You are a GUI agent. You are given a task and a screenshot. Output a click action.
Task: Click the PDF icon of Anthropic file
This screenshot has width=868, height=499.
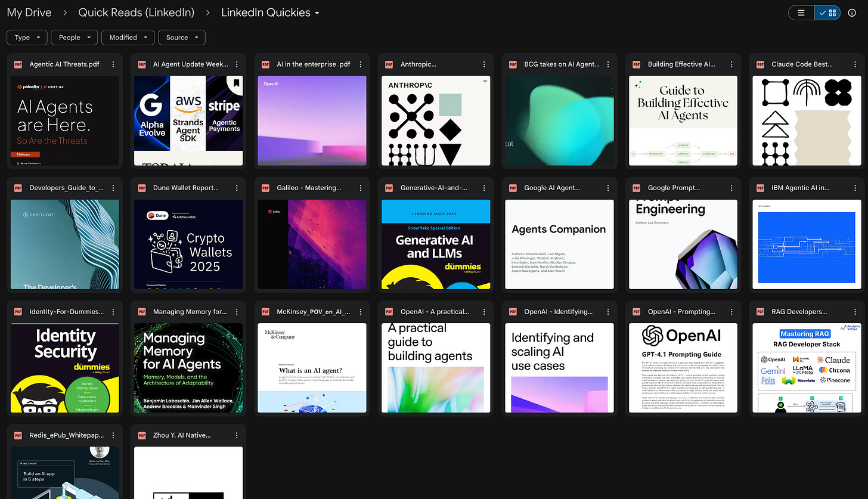(x=389, y=64)
